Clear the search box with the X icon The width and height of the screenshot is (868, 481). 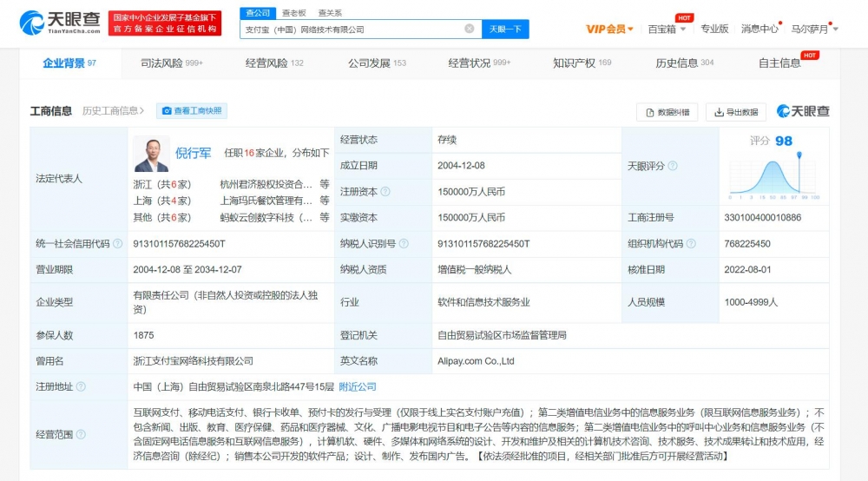[x=470, y=29]
